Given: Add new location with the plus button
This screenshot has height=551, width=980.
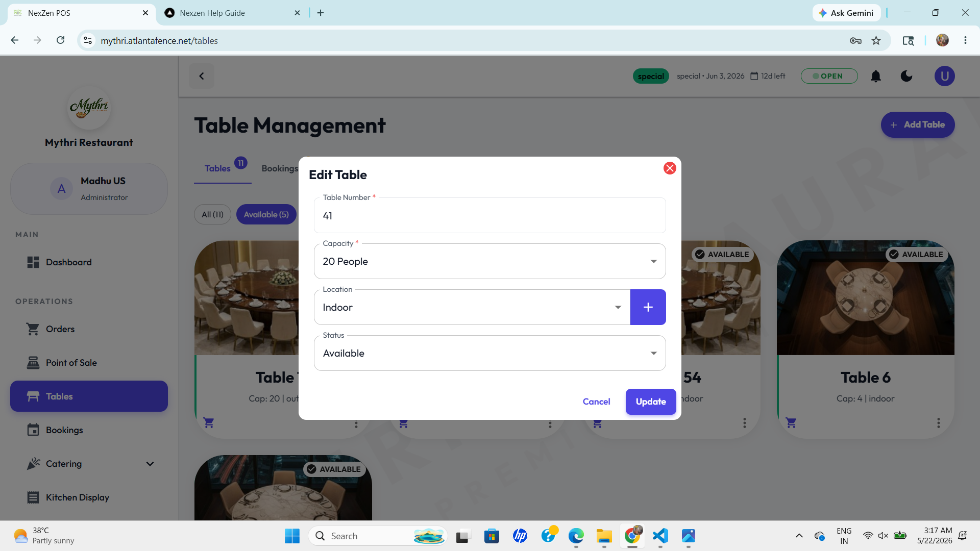Looking at the screenshot, I should coord(648,307).
